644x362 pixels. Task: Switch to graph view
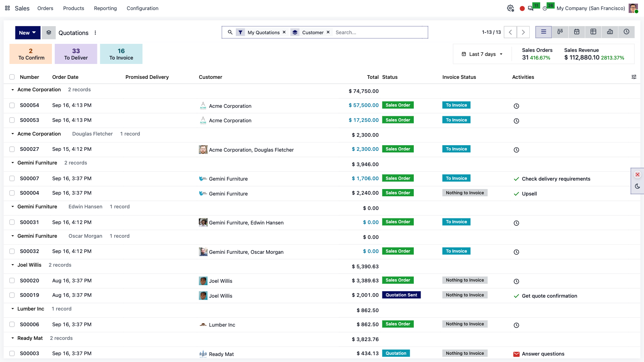[610, 32]
